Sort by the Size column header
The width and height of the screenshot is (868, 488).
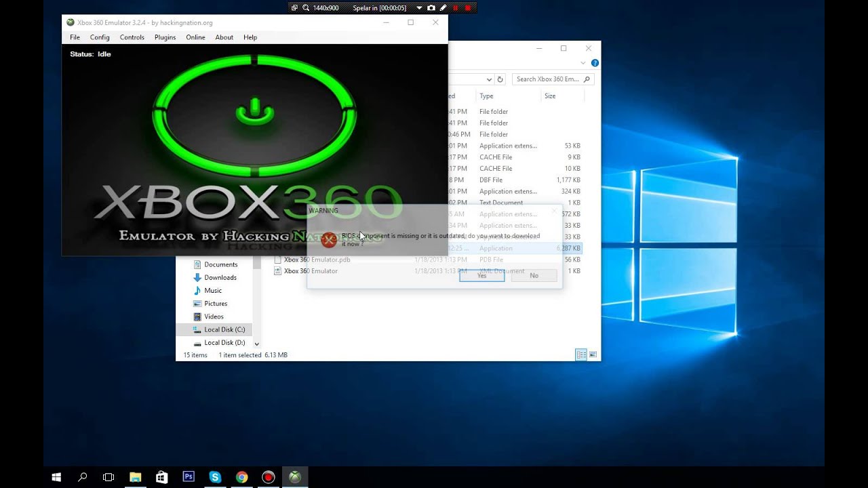click(550, 96)
